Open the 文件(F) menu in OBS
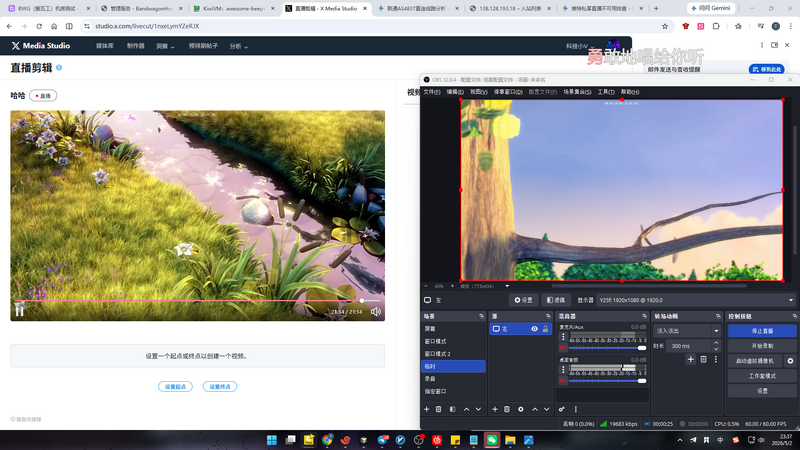Screen dimensions: 800x450 pos(432,92)
